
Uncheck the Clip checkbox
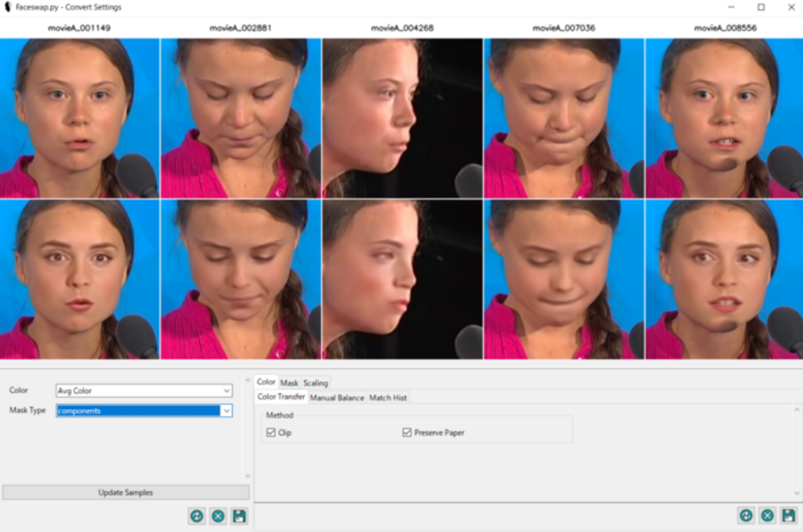tap(271, 433)
